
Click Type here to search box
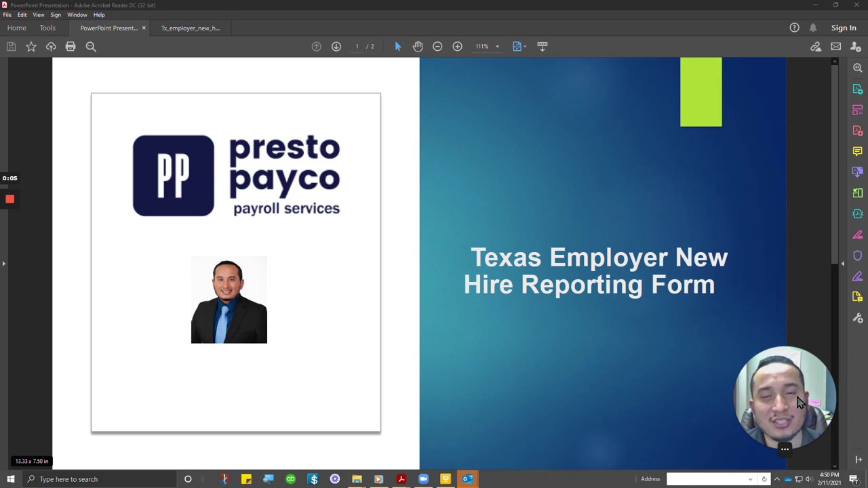point(99,479)
